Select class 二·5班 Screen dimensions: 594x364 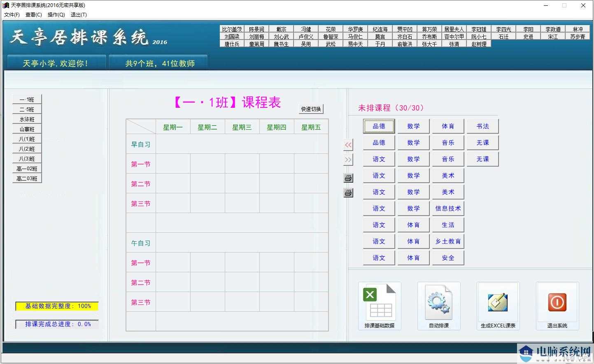click(27, 109)
